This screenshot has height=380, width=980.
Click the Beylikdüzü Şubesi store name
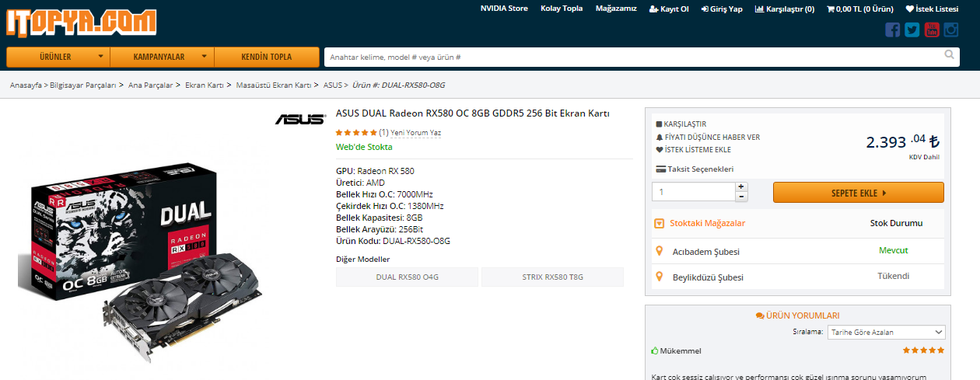click(x=708, y=277)
